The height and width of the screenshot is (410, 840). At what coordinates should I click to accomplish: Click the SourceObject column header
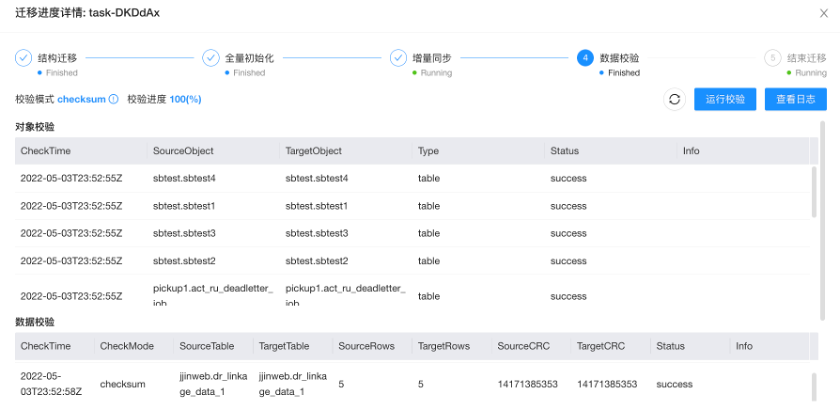(x=183, y=151)
